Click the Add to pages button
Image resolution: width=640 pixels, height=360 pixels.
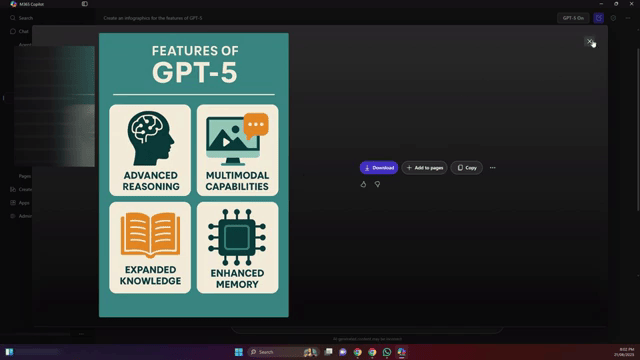[424, 168]
